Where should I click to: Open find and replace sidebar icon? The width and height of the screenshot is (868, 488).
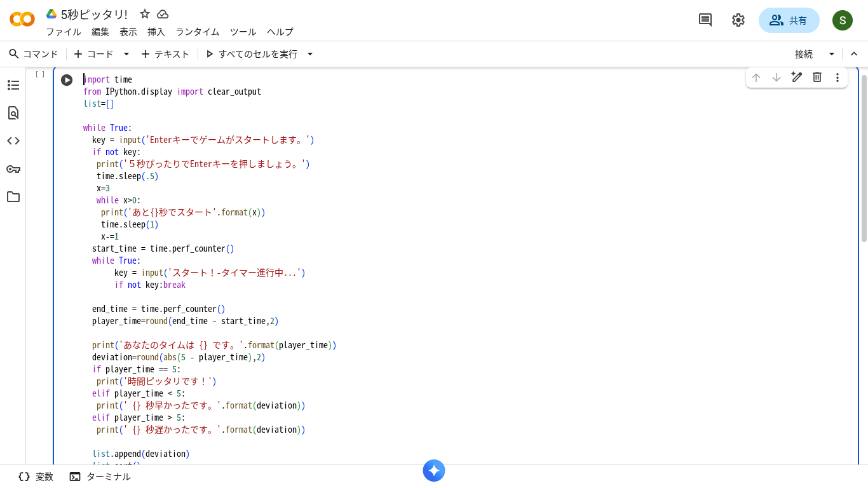(x=13, y=113)
